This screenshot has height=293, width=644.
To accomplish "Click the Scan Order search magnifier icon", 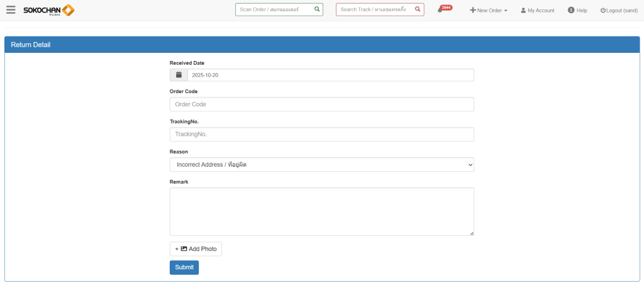I will click(317, 9).
